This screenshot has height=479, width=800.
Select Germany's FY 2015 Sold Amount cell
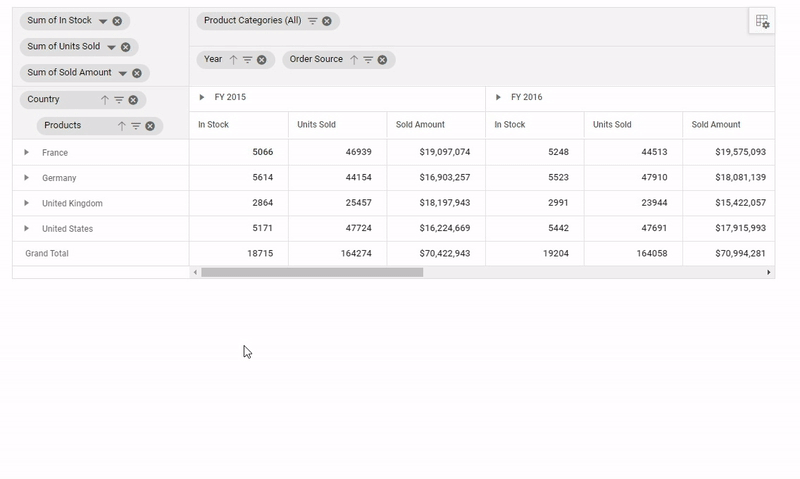[x=435, y=178]
